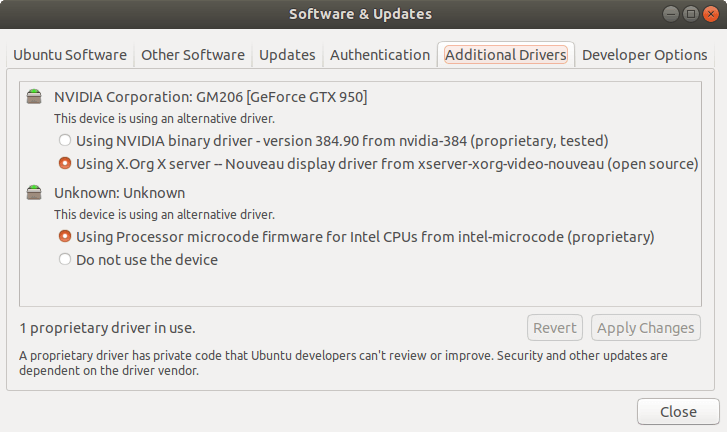Screen dimensions: 727x432
Task: Select the Nouveau display driver option
Action: click(x=65, y=163)
